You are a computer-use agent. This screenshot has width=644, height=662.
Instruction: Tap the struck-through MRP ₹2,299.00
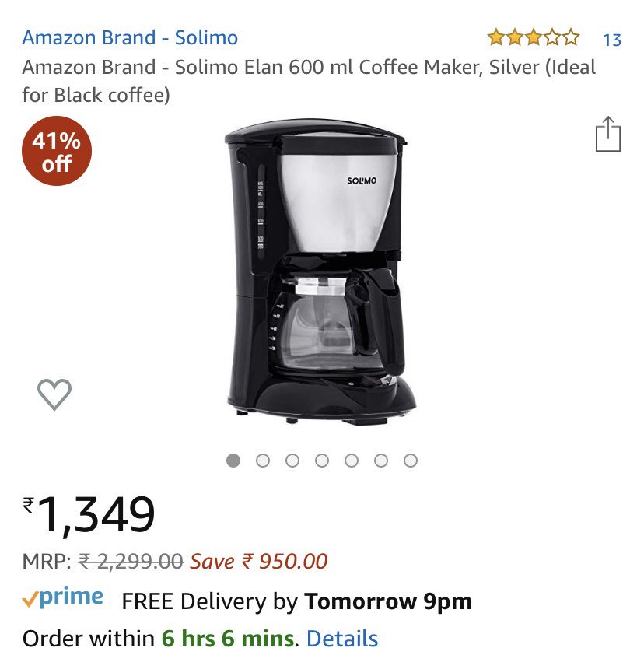pyautogui.click(x=131, y=562)
